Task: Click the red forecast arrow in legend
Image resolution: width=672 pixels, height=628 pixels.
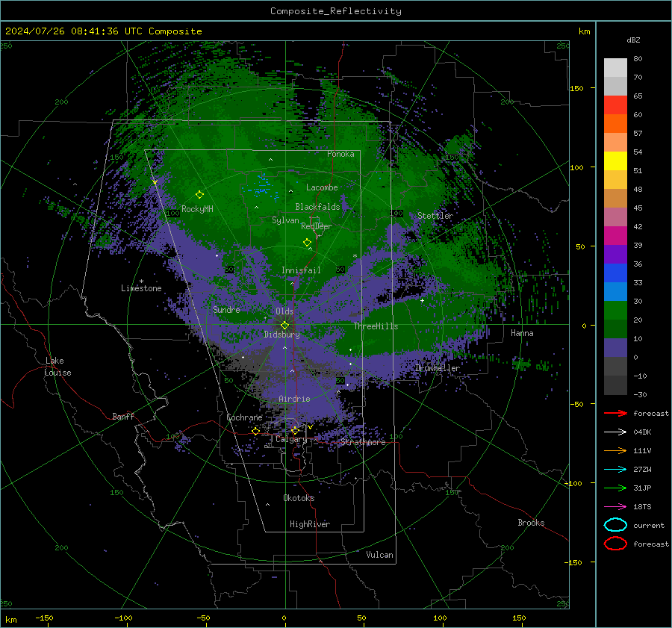Action: tap(615, 413)
